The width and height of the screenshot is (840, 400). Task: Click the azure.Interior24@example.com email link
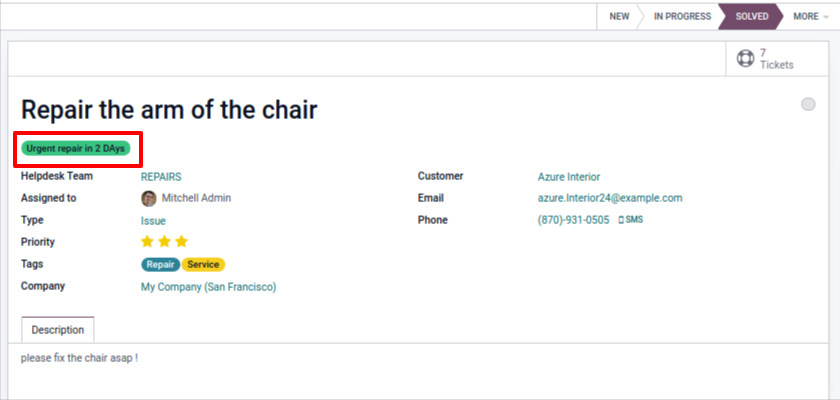pos(610,198)
